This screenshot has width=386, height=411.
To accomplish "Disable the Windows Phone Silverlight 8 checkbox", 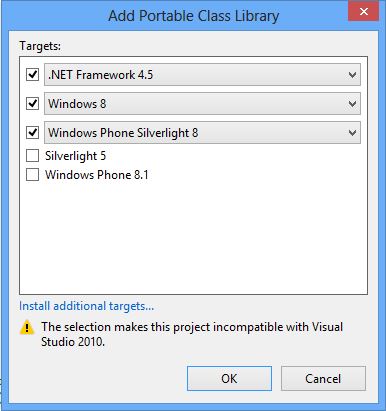I will coord(32,133).
